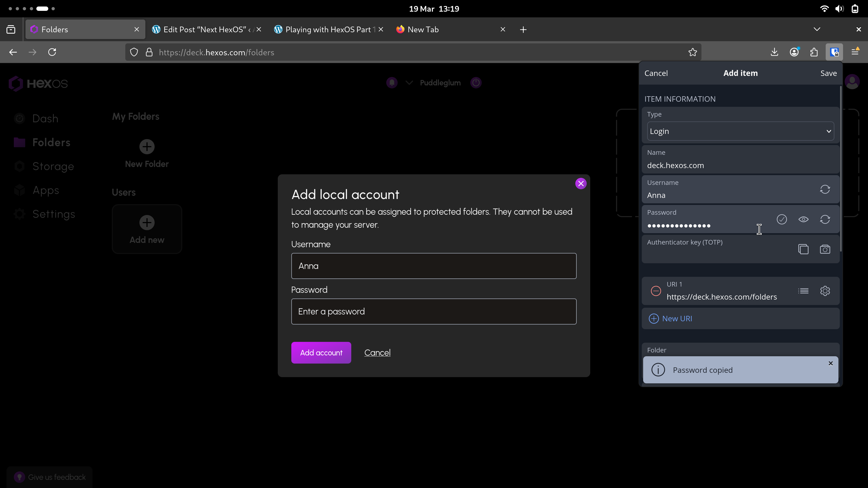Open Apps in HexOS sidebar
Viewport: 868px width, 488px height.
(37, 190)
